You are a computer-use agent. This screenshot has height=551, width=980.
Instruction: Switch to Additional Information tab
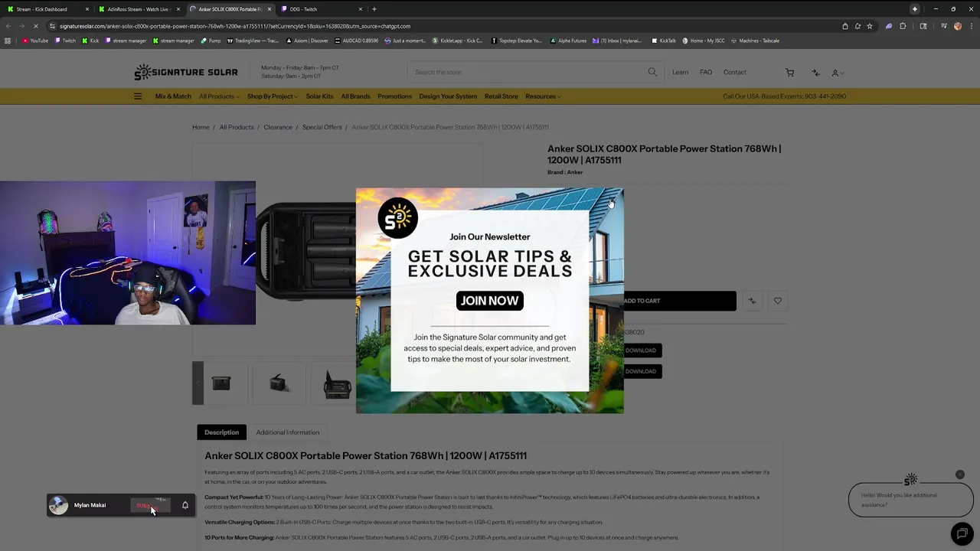coord(288,432)
